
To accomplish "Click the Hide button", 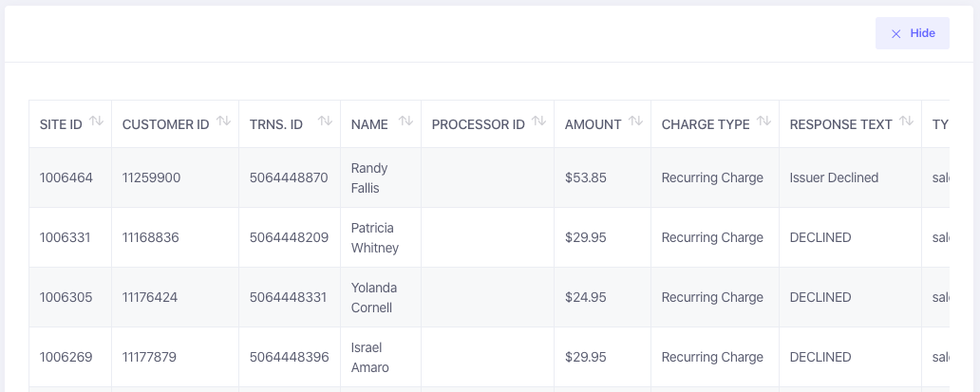I will [912, 33].
